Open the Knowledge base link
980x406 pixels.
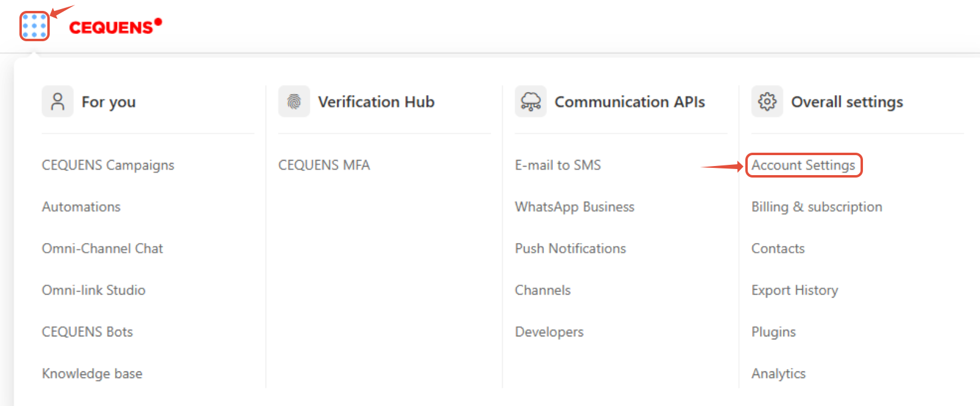click(x=92, y=374)
